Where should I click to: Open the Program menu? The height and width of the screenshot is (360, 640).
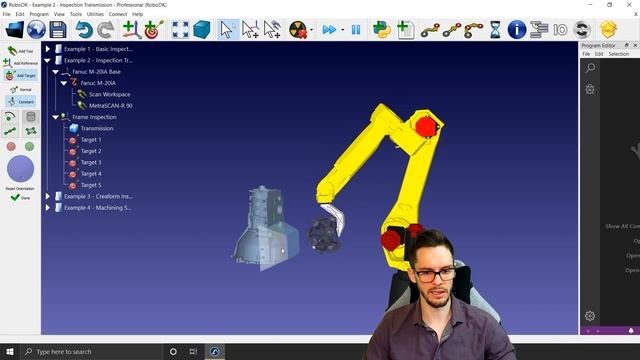pos(39,14)
